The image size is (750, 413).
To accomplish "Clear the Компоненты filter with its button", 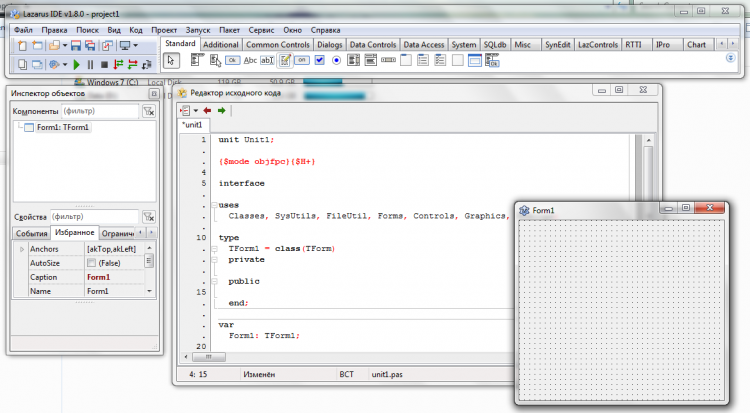I will click(149, 112).
